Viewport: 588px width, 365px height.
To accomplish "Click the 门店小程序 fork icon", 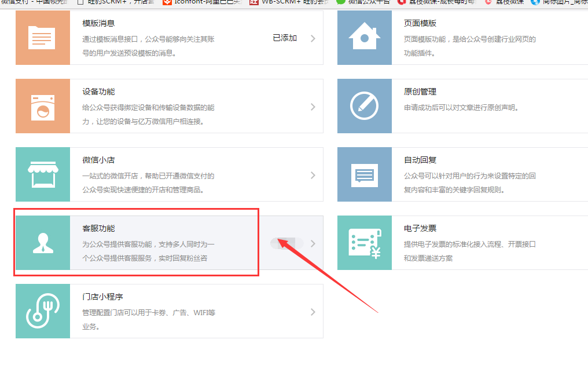I will pos(42,312).
